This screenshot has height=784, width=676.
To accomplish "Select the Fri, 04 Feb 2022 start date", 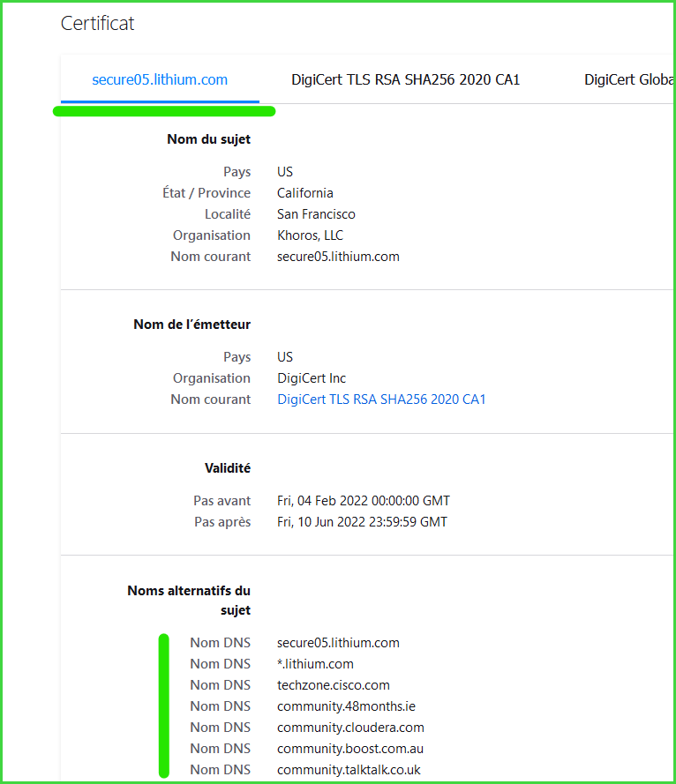I will [x=364, y=501].
